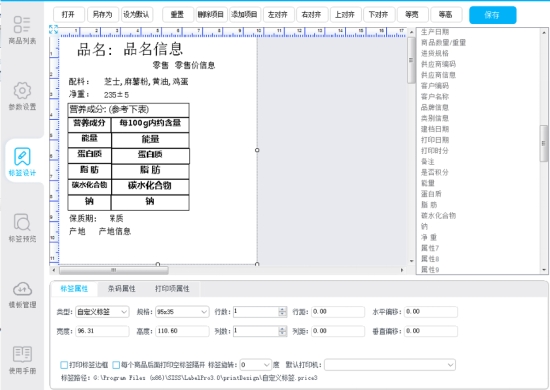Select 是否积分 in the field list

(435, 172)
